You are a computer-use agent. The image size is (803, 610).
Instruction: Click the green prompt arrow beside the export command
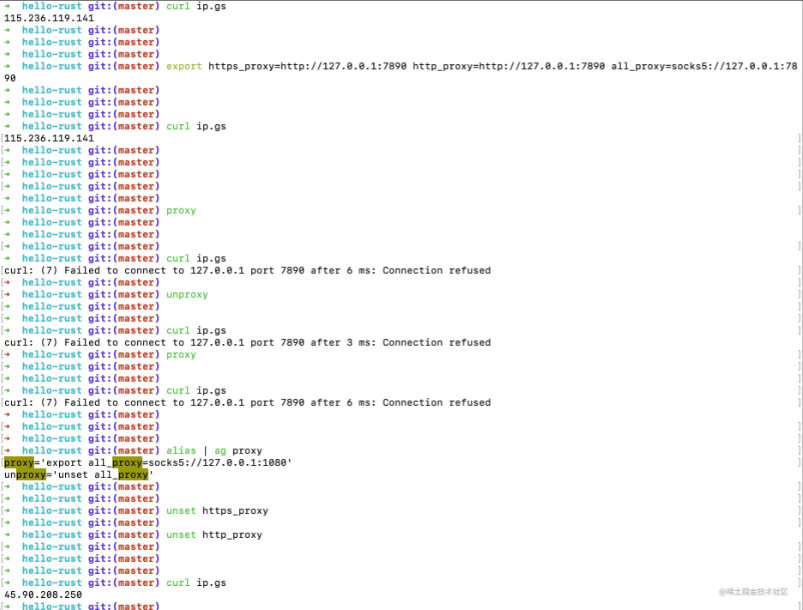coord(7,67)
